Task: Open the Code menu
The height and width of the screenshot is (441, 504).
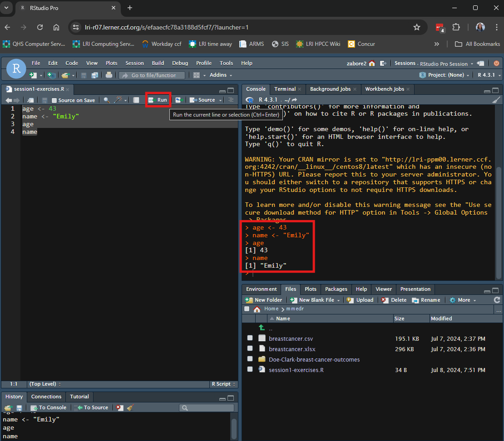Action: point(72,63)
